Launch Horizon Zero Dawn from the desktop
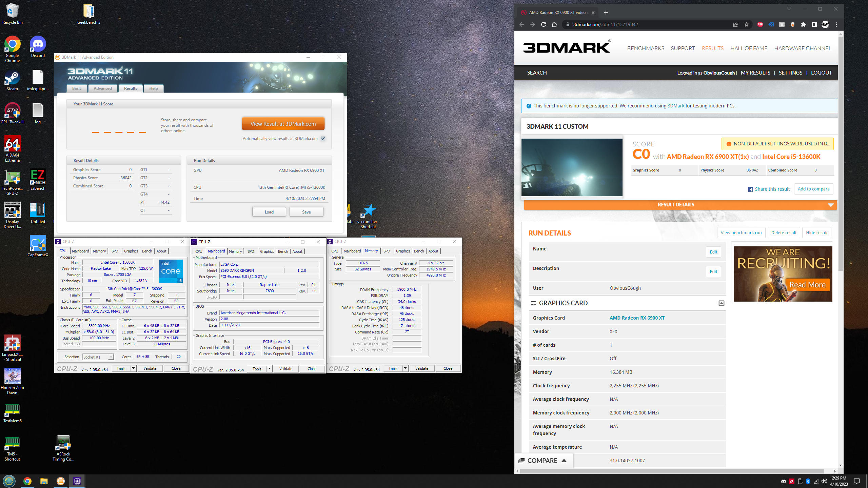The image size is (868, 488). (12, 381)
